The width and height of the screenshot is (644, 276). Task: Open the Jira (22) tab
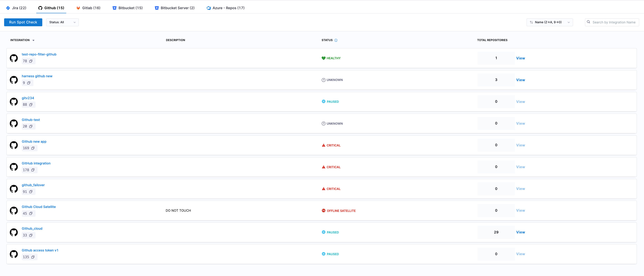coord(16,8)
